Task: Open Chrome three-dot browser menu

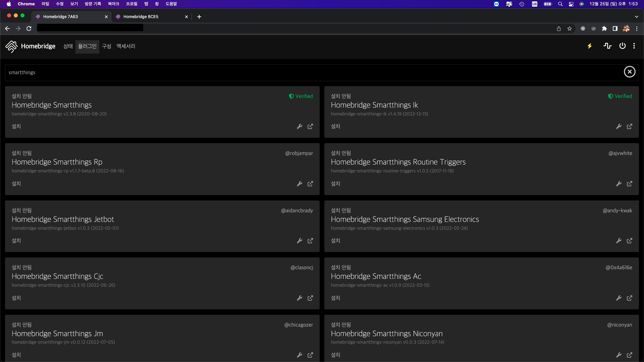Action: pyautogui.click(x=637, y=28)
